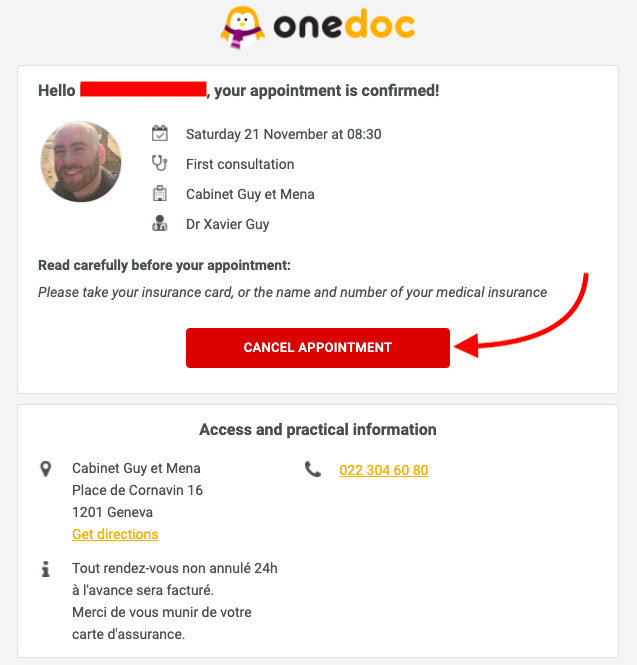Click the onedoc wordmark text in header
Image resolution: width=637 pixels, height=665 pixels.
(x=344, y=25)
